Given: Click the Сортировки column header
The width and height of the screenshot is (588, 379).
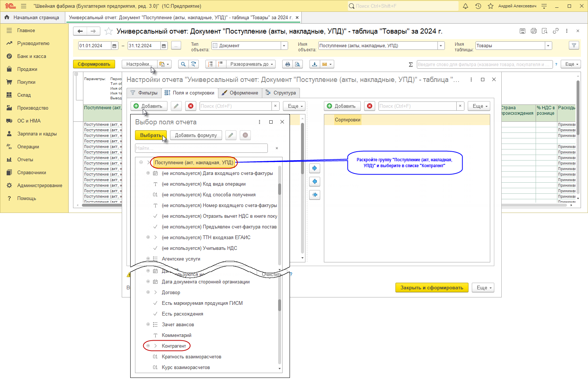Looking at the screenshot, I should point(347,120).
